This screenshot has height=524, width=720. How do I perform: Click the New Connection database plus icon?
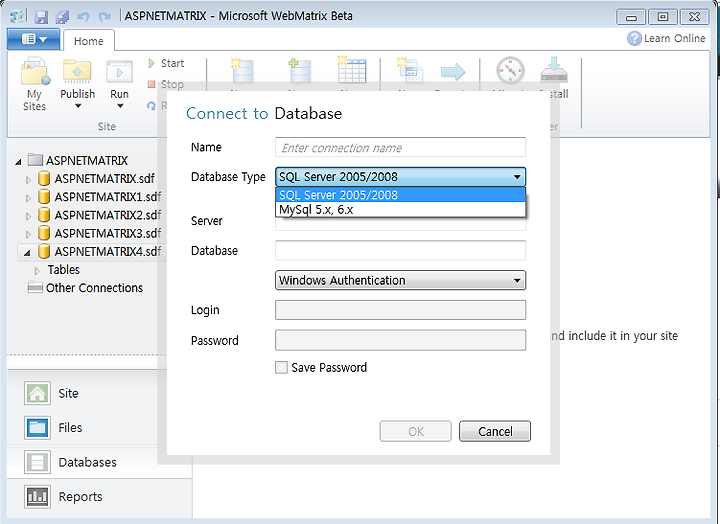click(299, 70)
